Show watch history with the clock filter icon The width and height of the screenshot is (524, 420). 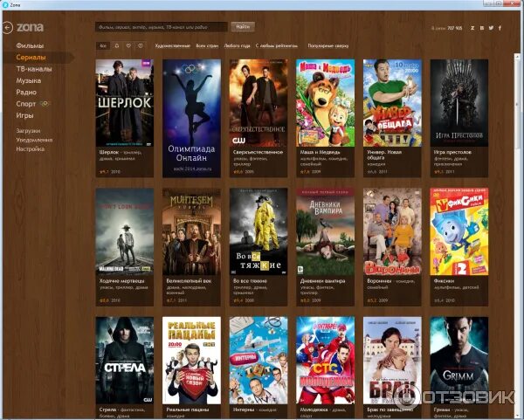[x=141, y=45]
